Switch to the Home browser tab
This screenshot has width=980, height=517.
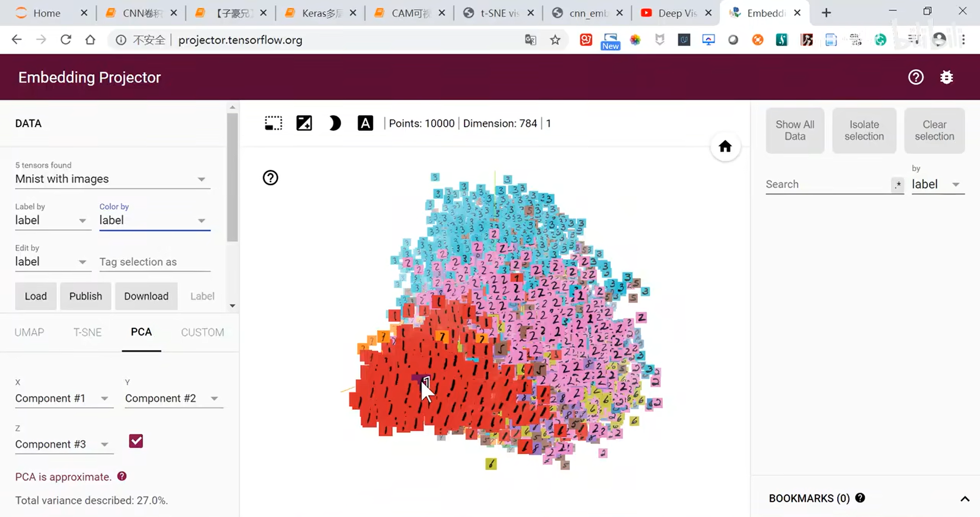46,13
